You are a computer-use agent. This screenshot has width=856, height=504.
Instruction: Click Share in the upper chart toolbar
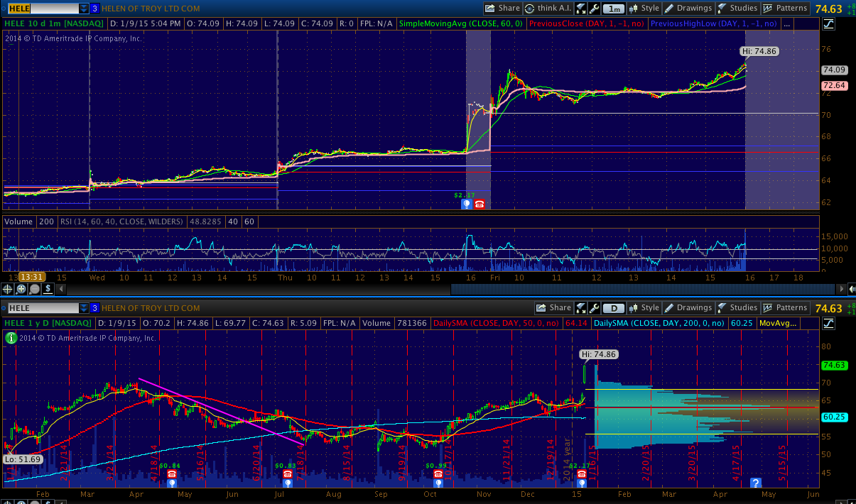pos(502,9)
